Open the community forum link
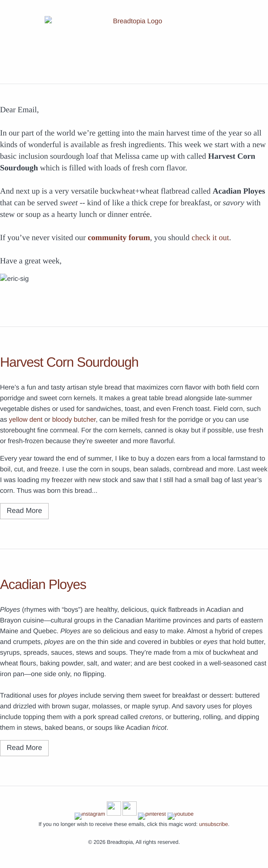The height and width of the screenshot is (868, 268). pos(119,237)
